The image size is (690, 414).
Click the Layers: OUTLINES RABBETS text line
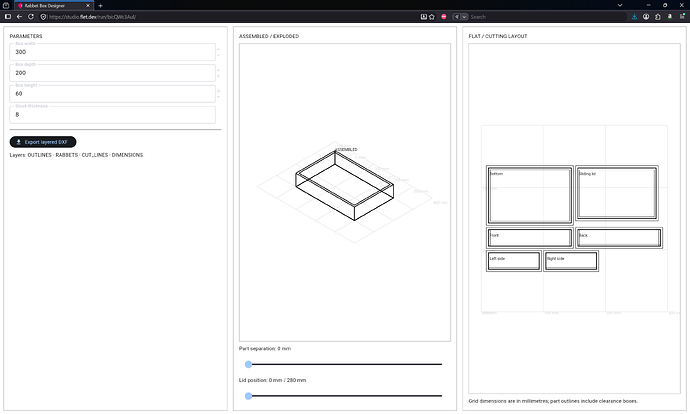(x=76, y=155)
